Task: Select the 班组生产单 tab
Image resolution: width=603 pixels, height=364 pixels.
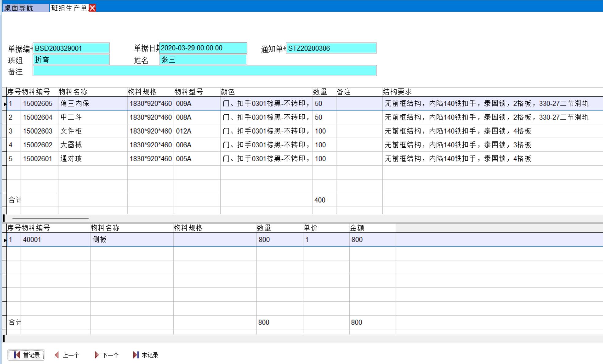Action: pyautogui.click(x=69, y=8)
